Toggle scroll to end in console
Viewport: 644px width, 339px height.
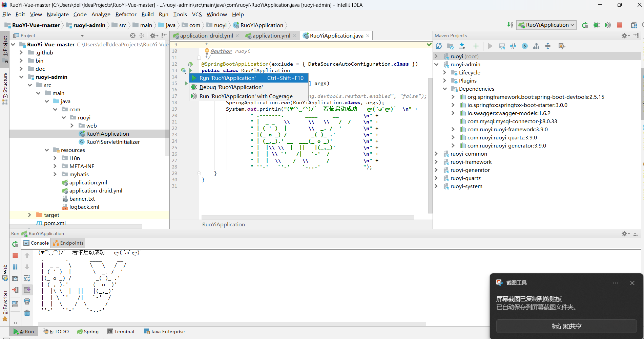(x=27, y=290)
